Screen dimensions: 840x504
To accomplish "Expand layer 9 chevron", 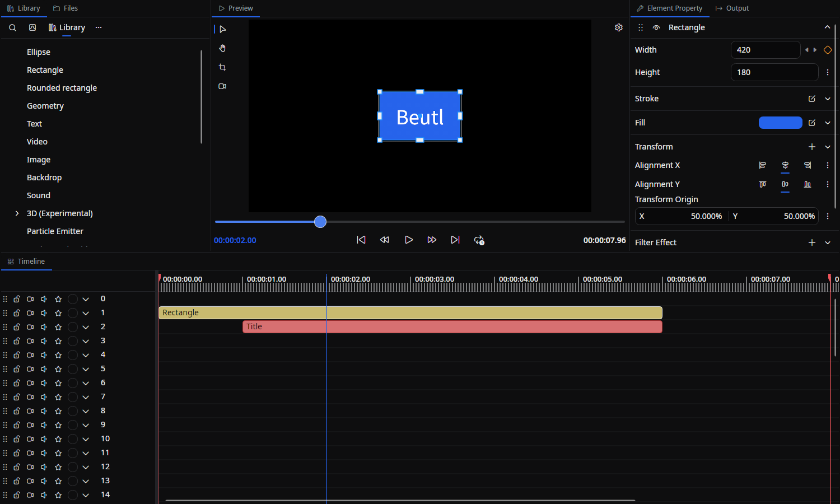I will 86,425.
